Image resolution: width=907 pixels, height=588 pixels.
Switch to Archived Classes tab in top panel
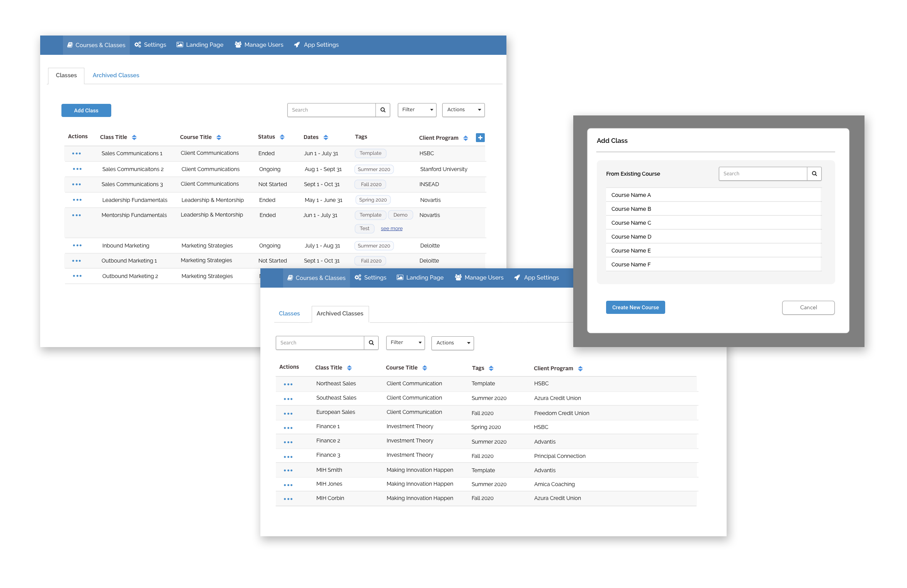tap(116, 75)
